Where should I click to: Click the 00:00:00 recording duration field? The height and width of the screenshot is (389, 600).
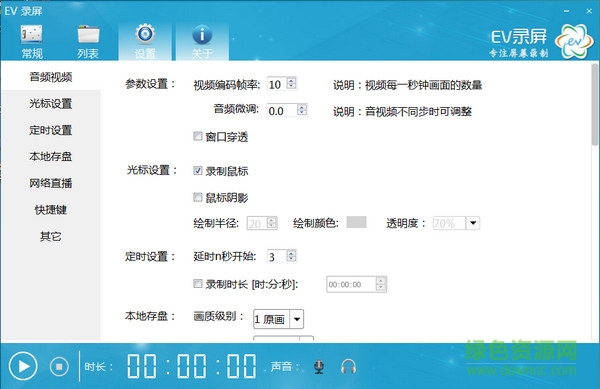pos(351,284)
